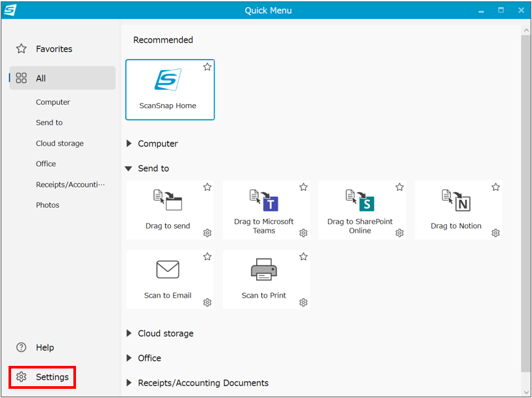Click the vertical scrollbar on the right
532x398 pixels.
526,197
